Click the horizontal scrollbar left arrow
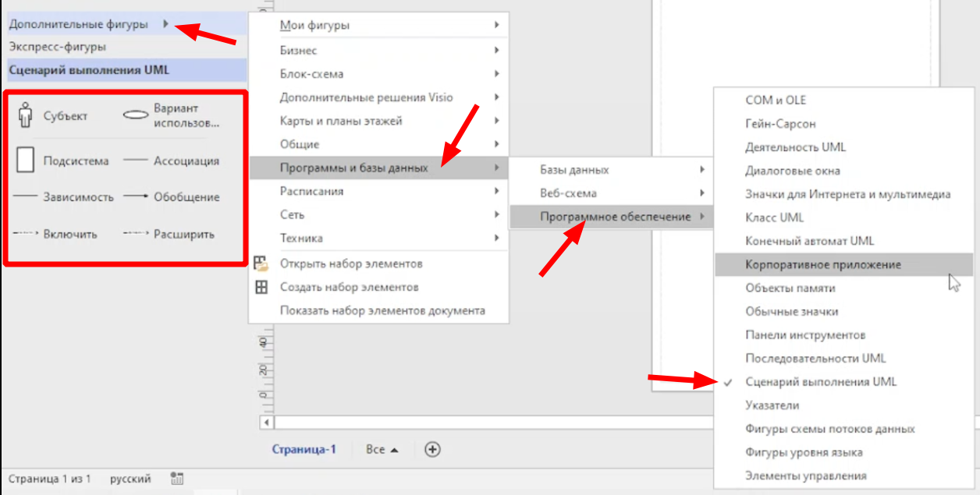The height and width of the screenshot is (495, 980). [x=268, y=423]
